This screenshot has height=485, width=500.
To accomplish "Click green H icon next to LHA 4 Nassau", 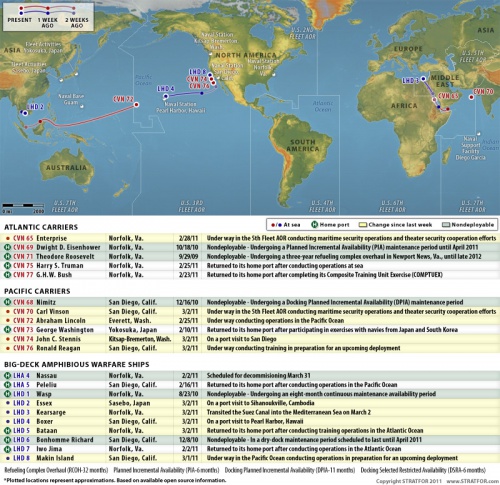I will (7, 375).
